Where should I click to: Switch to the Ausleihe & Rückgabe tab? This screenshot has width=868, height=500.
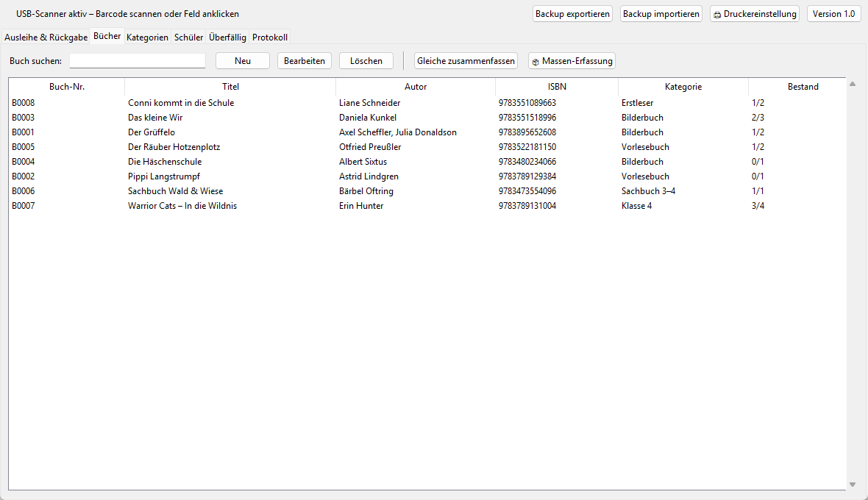[46, 37]
